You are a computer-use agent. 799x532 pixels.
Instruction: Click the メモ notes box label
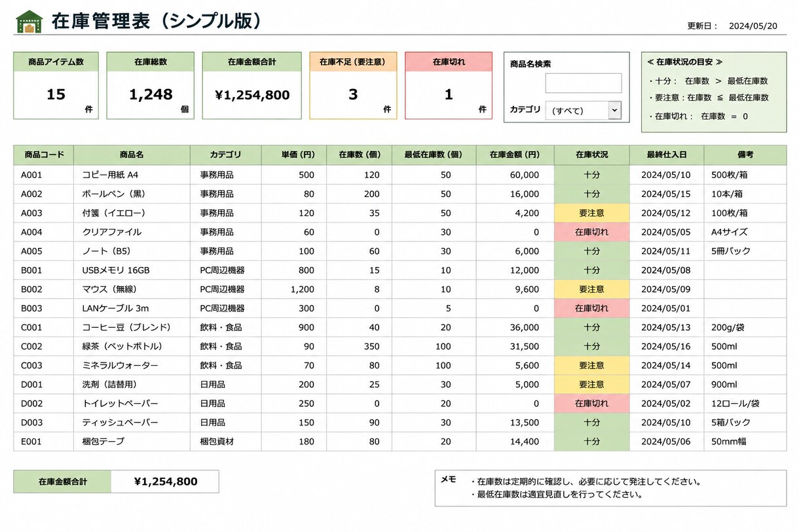pyautogui.click(x=449, y=479)
